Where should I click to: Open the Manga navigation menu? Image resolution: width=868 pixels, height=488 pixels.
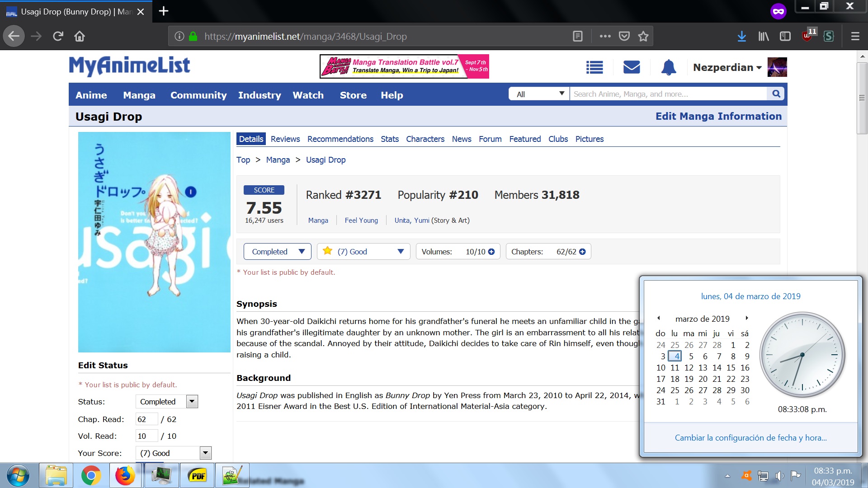tap(139, 95)
